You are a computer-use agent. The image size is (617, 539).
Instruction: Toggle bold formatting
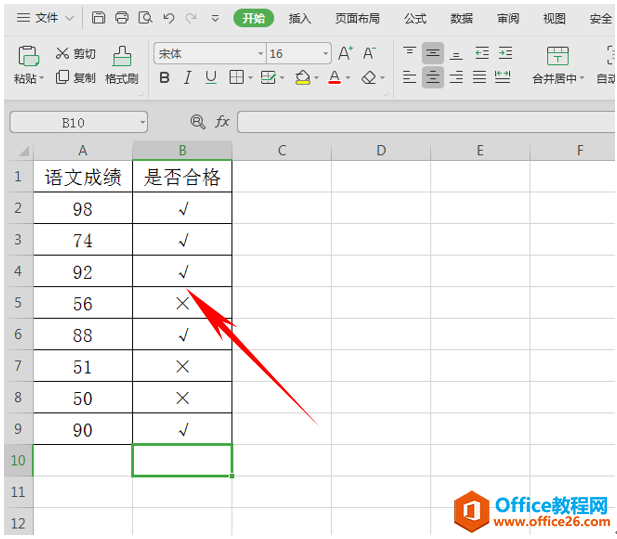[x=164, y=78]
